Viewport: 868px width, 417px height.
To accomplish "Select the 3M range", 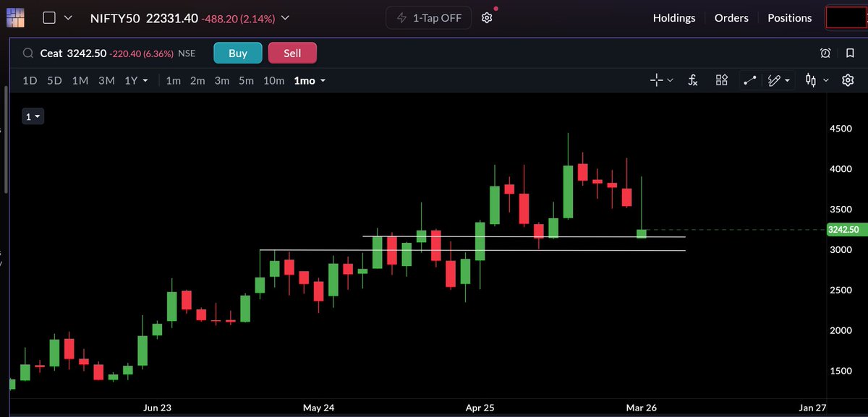I will coord(106,80).
